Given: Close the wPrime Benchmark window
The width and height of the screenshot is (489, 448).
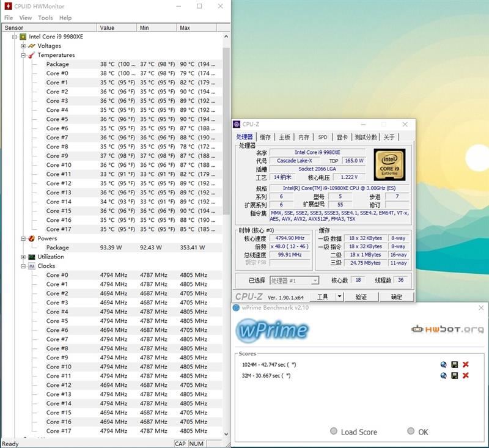Looking at the screenshot, I should click(481, 308).
